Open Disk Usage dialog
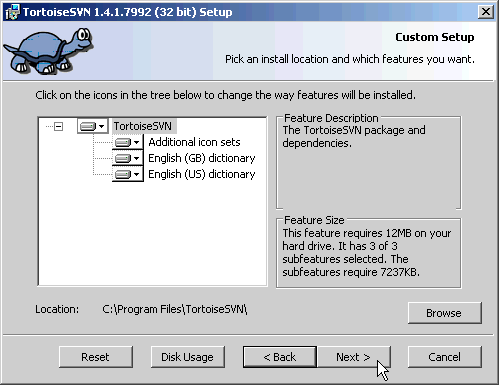Screen dimensions: 499x385 tap(188, 357)
